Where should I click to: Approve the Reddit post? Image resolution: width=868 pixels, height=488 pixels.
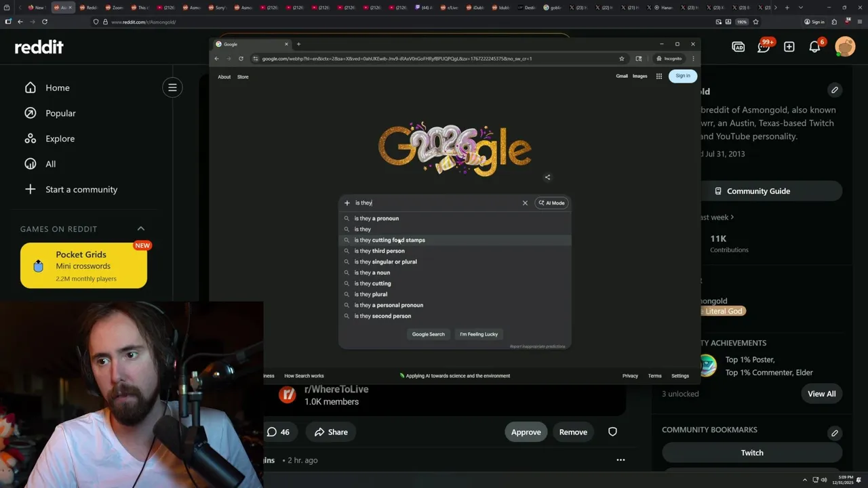point(526,432)
